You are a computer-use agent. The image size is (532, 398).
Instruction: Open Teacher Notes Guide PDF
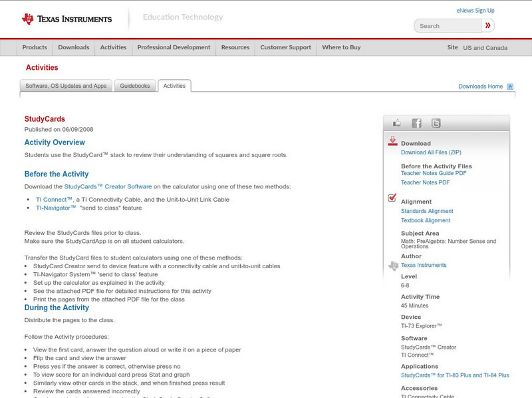tap(434, 173)
